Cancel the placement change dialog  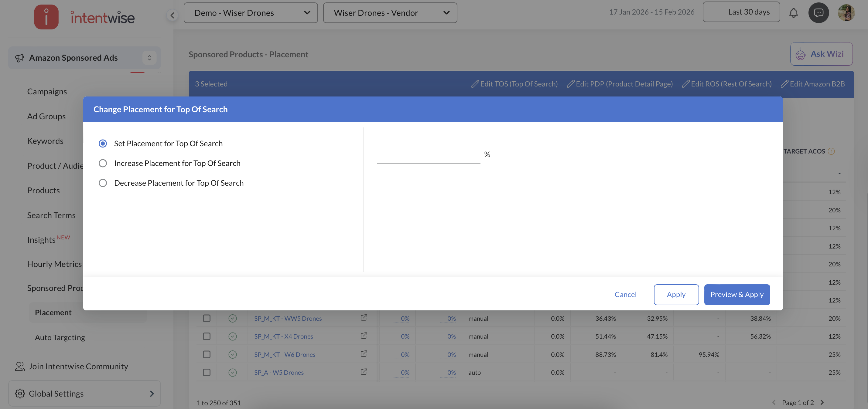pos(625,295)
